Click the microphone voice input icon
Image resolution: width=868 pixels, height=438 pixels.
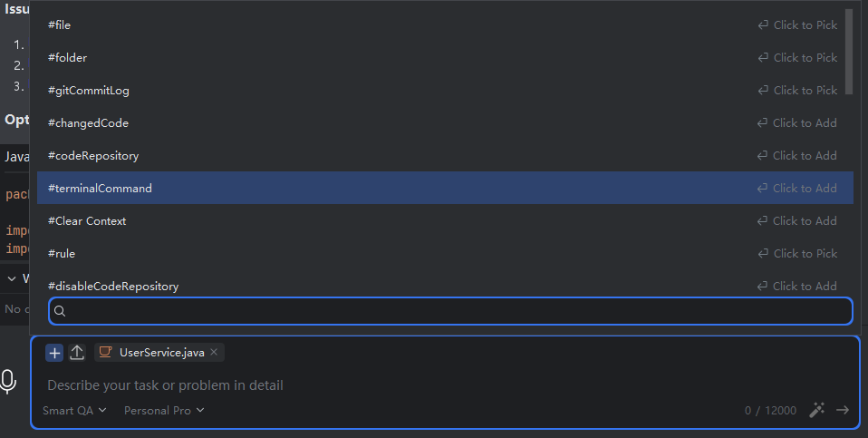point(8,382)
